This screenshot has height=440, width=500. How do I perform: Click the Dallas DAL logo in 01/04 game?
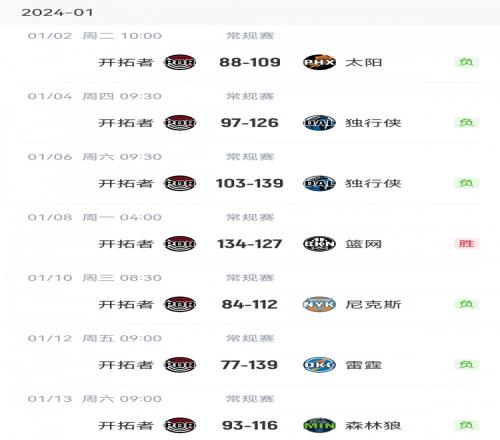click(x=319, y=123)
